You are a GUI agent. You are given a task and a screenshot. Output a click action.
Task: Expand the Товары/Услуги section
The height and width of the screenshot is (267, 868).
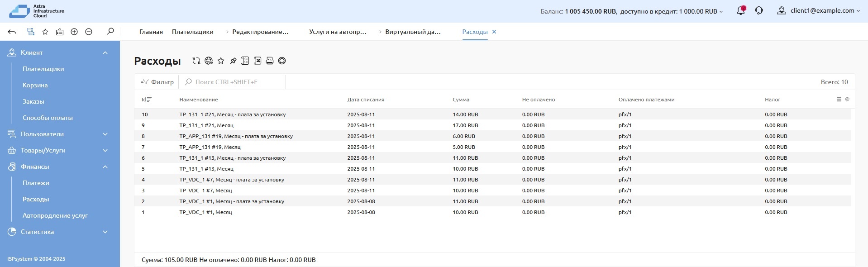pos(105,150)
